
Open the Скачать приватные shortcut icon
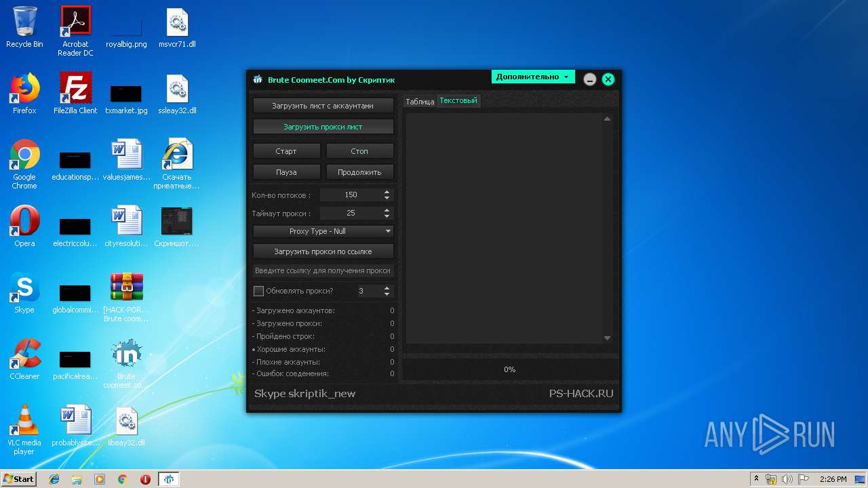pyautogui.click(x=177, y=164)
